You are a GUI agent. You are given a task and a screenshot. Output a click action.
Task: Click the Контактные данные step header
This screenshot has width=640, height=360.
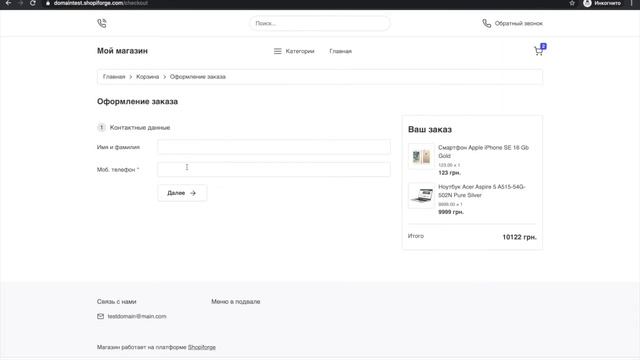point(140,127)
